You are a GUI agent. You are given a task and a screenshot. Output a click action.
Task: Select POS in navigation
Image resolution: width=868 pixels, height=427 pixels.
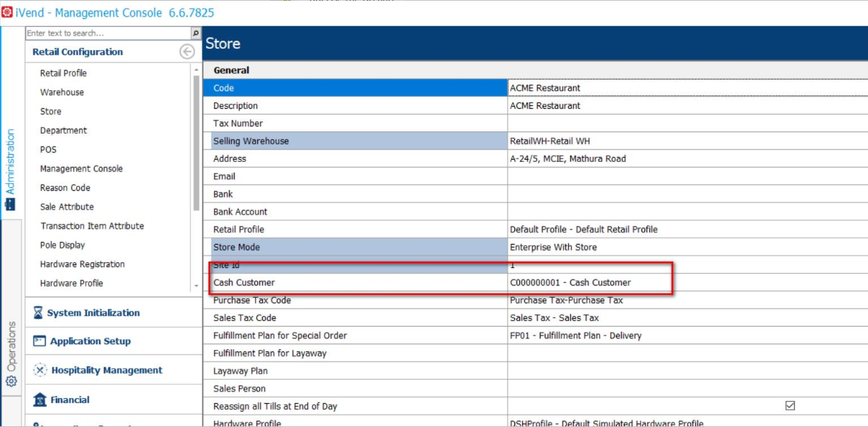coord(48,150)
